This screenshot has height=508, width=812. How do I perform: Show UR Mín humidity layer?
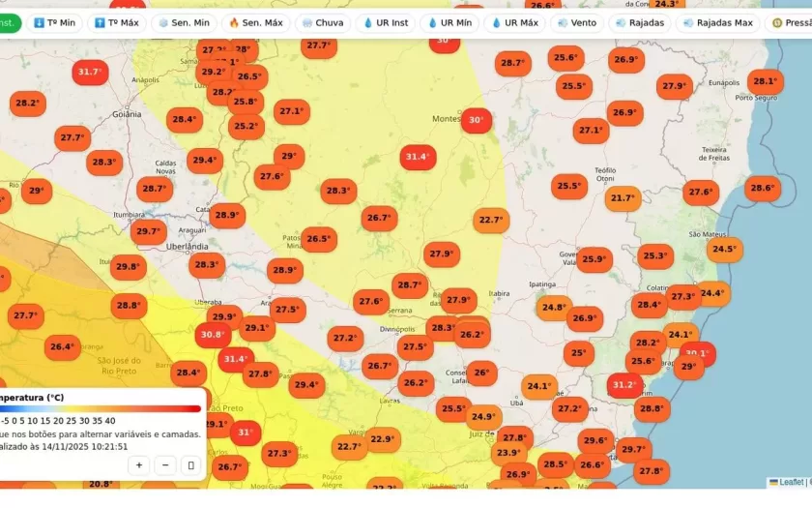pos(454,22)
